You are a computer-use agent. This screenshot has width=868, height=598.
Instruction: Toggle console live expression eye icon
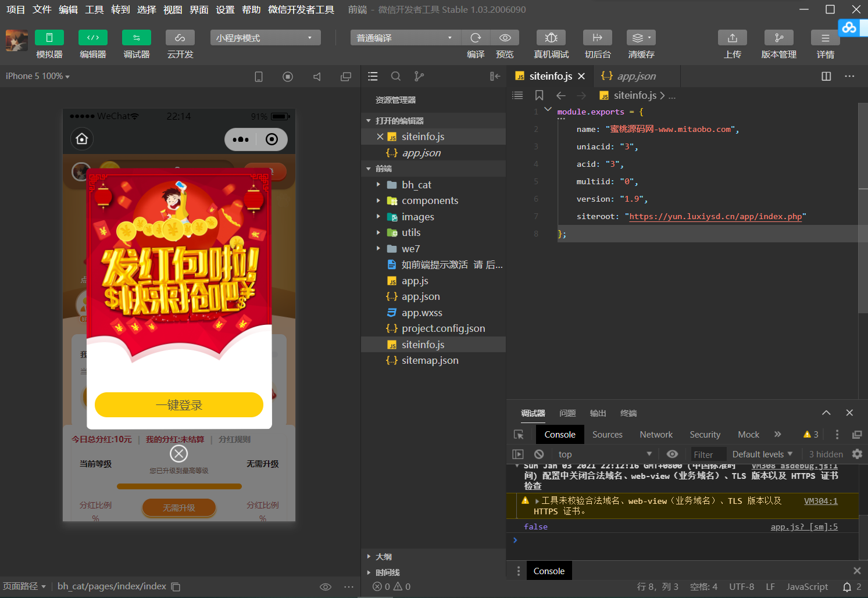click(x=672, y=454)
